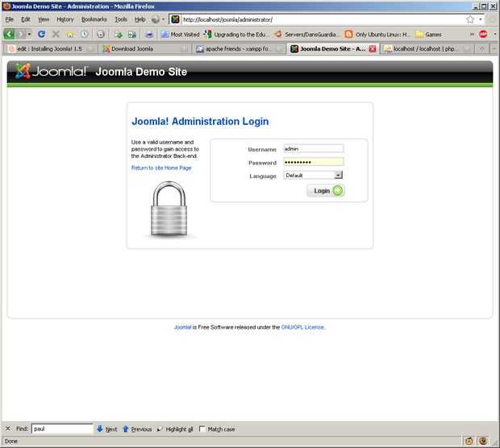500x448 pixels.
Task: Open the 'Only Ubuntu Linux: H...' bookmark
Action: point(377,34)
